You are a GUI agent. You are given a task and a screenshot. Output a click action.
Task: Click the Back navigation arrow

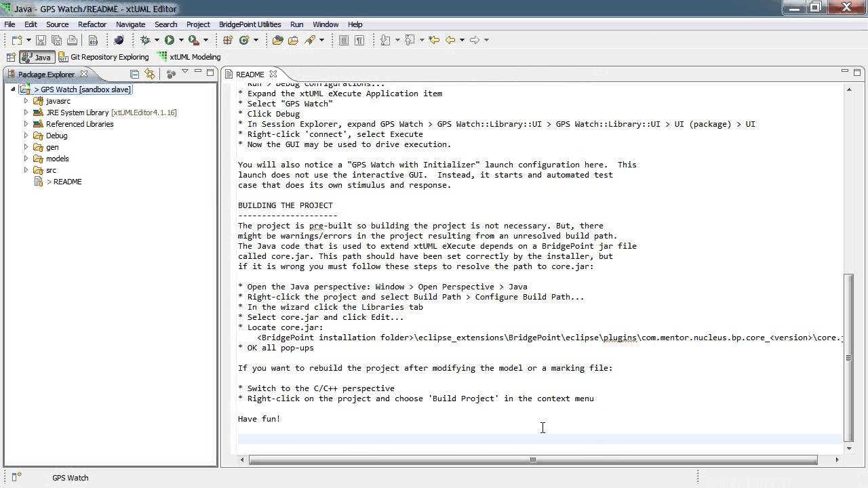(x=450, y=40)
